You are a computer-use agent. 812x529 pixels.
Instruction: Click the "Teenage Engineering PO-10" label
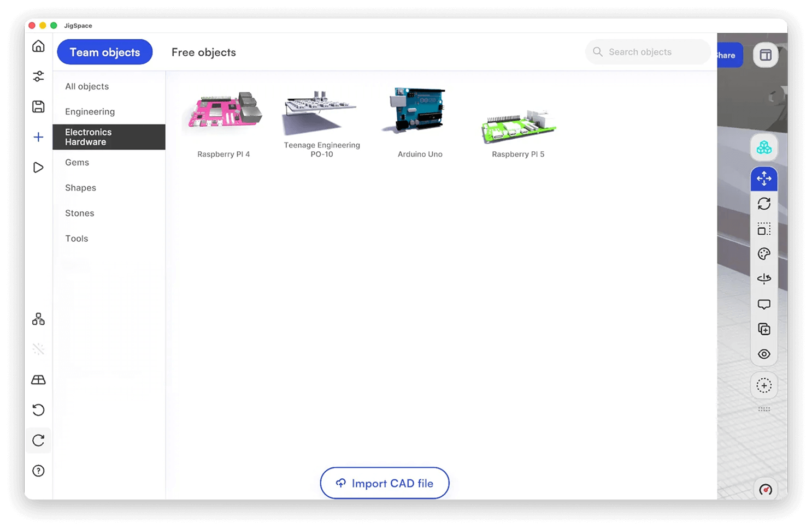click(x=322, y=150)
